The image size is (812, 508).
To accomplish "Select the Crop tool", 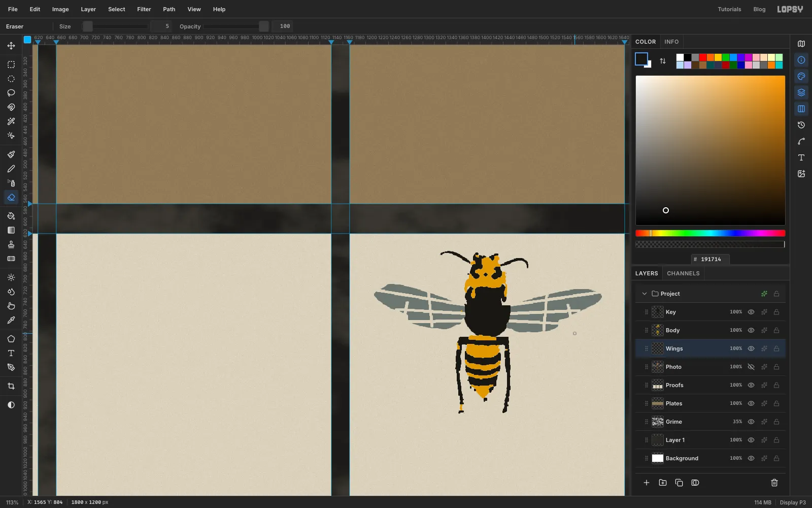I will 11,386.
